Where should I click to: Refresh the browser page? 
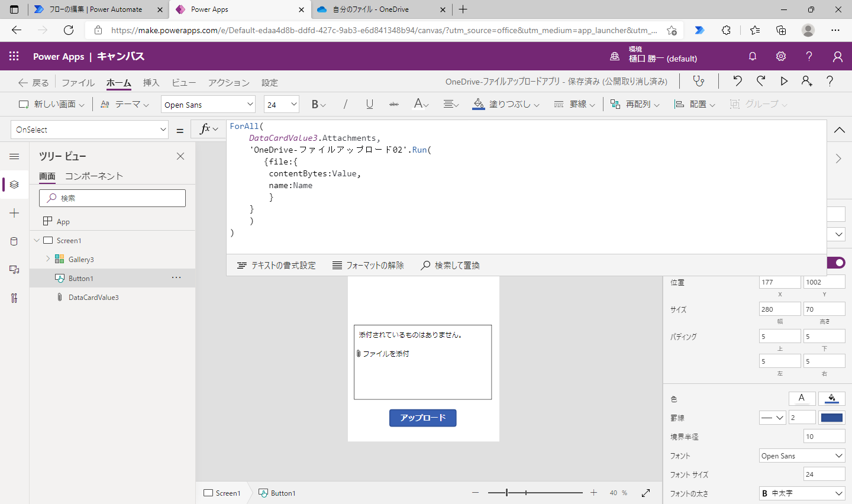coord(69,30)
